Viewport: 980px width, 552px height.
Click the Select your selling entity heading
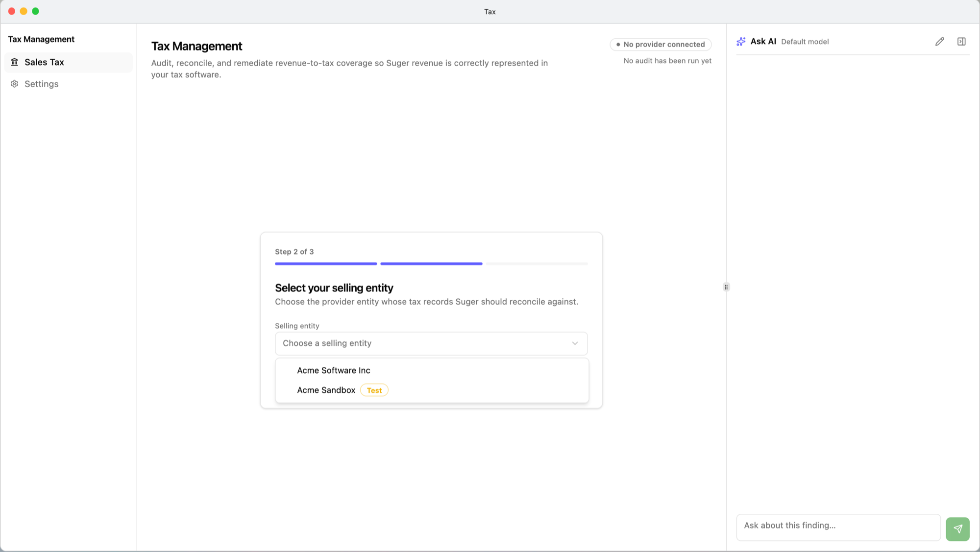(x=334, y=288)
